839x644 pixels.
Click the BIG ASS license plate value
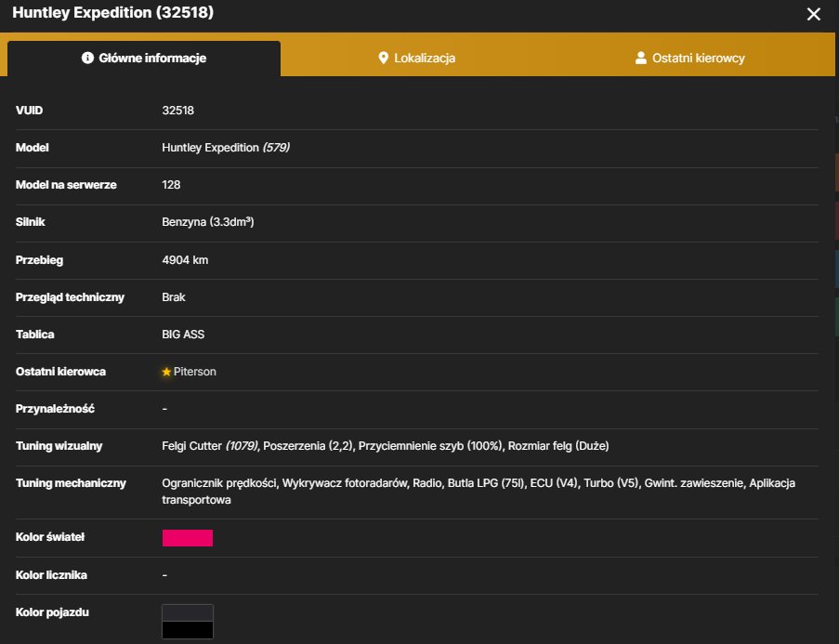[x=183, y=335]
